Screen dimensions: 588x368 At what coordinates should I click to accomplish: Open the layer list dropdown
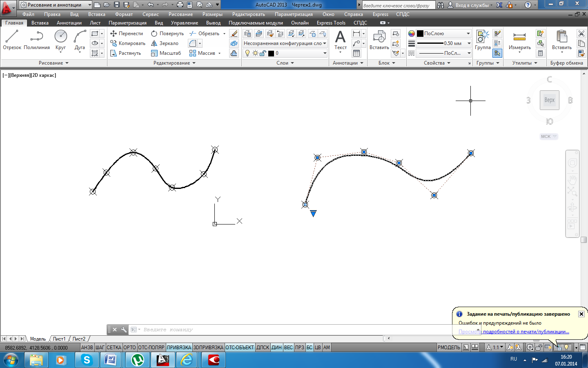pos(325,53)
